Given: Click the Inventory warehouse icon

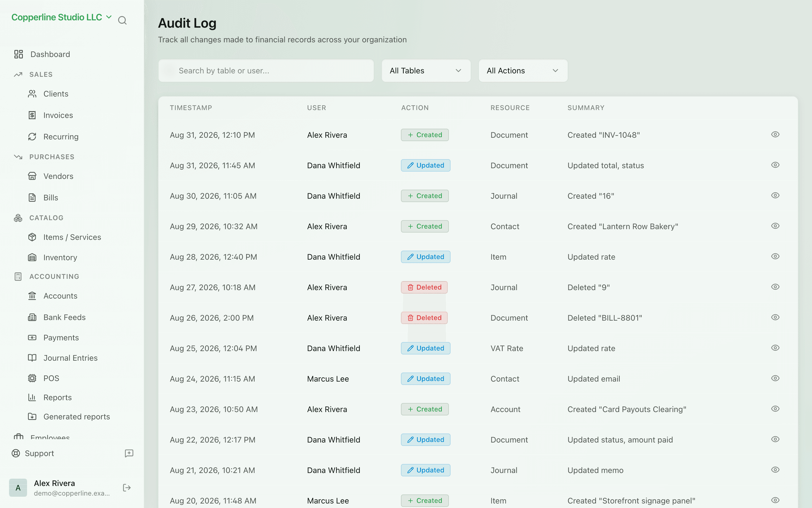Looking at the screenshot, I should pos(32,257).
